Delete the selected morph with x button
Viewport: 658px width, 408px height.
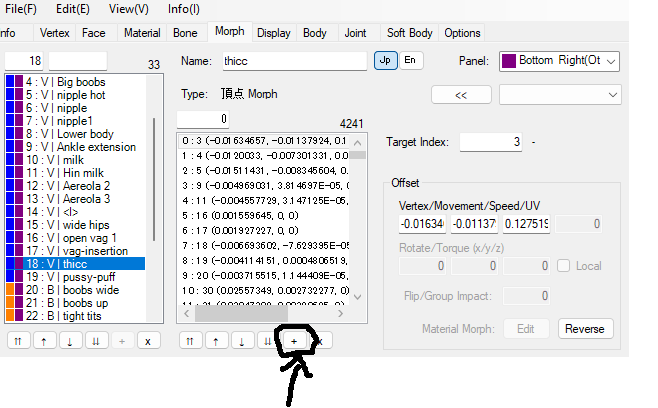148,341
